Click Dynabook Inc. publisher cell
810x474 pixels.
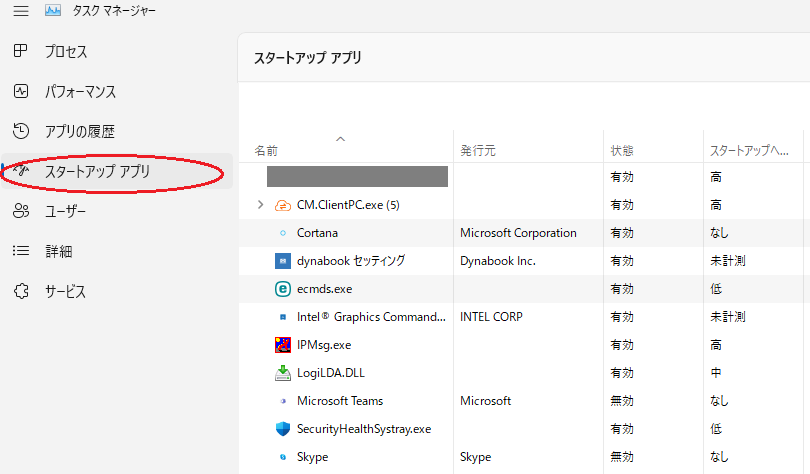[497, 261]
